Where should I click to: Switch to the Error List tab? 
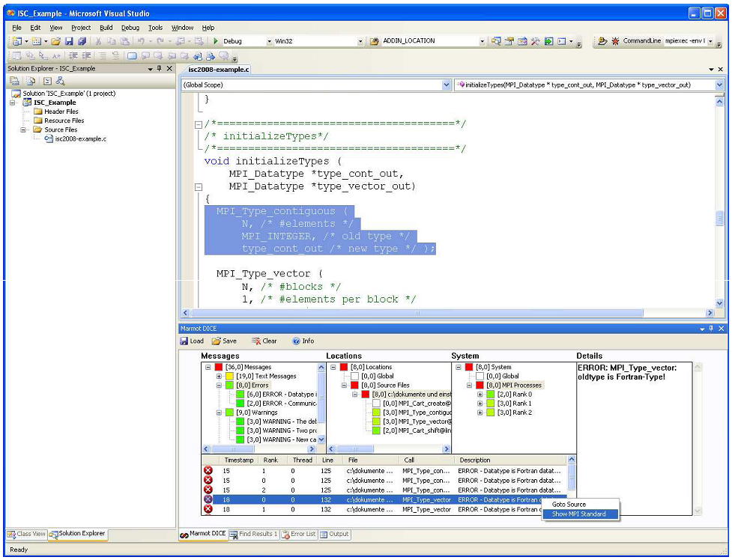click(299, 535)
